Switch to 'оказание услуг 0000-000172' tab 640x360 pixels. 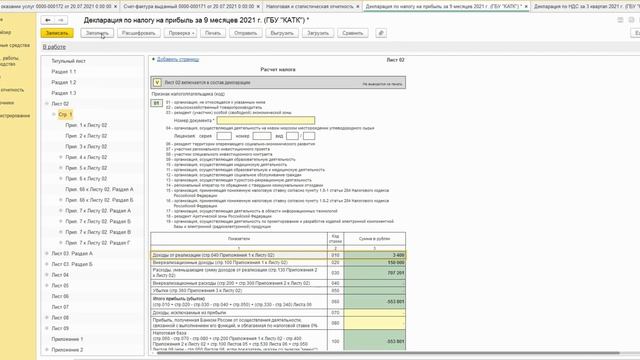click(56, 7)
